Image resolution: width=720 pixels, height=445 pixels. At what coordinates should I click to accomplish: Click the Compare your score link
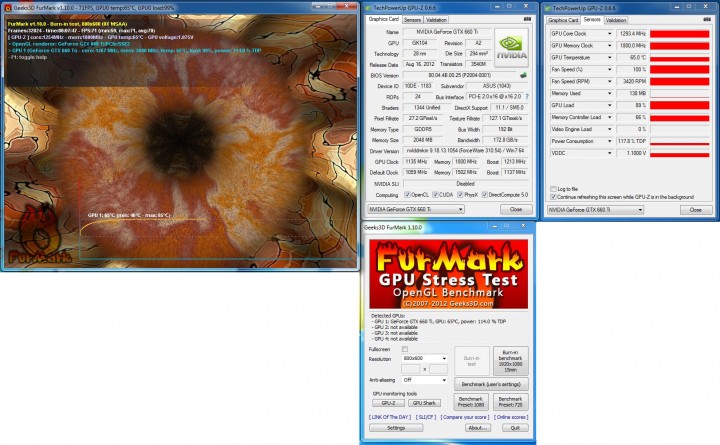[x=465, y=417]
